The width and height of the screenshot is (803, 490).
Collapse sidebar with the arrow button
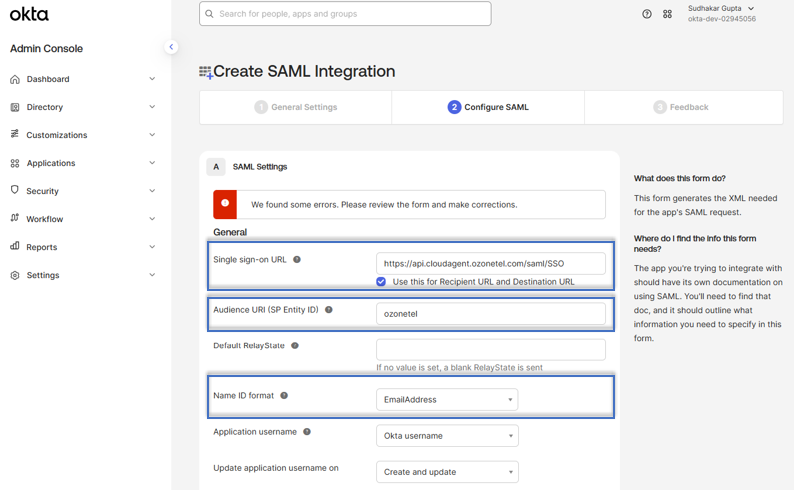coord(171,47)
